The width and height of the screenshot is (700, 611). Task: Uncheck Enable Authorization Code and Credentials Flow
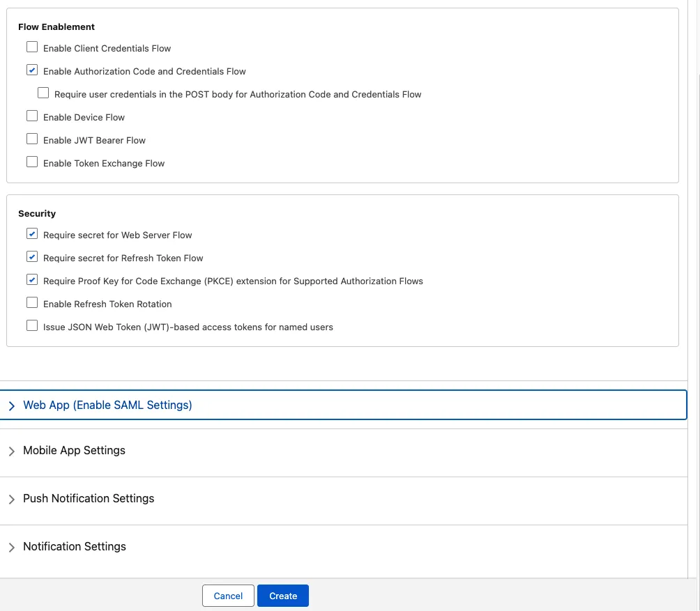[32, 70]
